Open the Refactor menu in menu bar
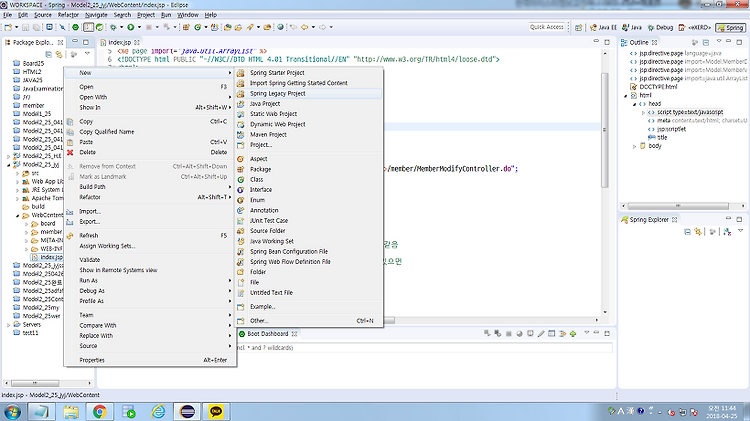The width and height of the screenshot is (750, 421). pos(68,15)
